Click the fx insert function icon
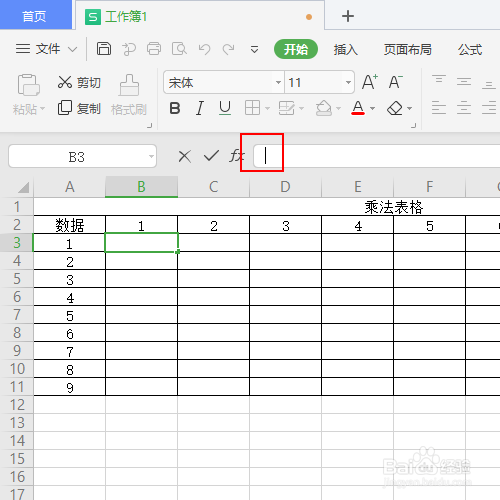The height and width of the screenshot is (500, 500). click(x=237, y=156)
